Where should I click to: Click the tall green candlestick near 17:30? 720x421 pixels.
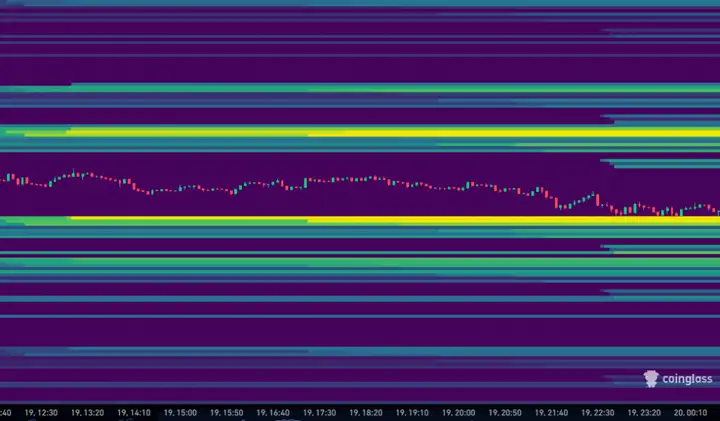tap(304, 182)
